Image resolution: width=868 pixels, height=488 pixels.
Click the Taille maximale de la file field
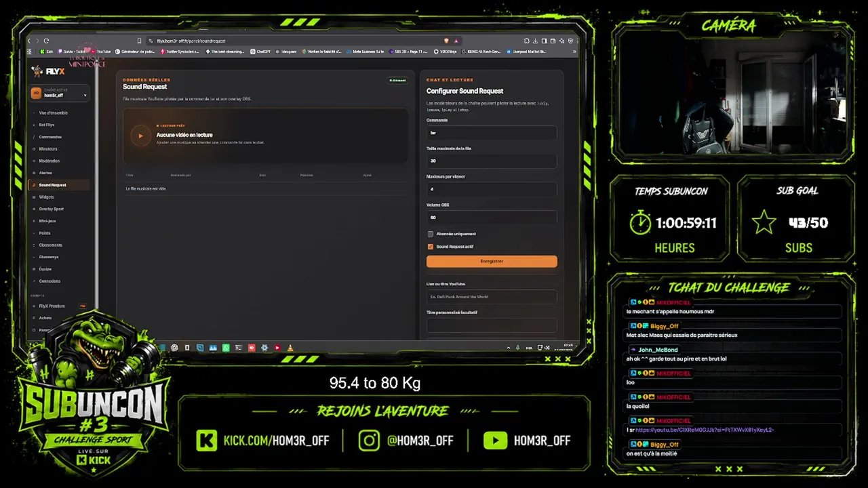tap(492, 161)
